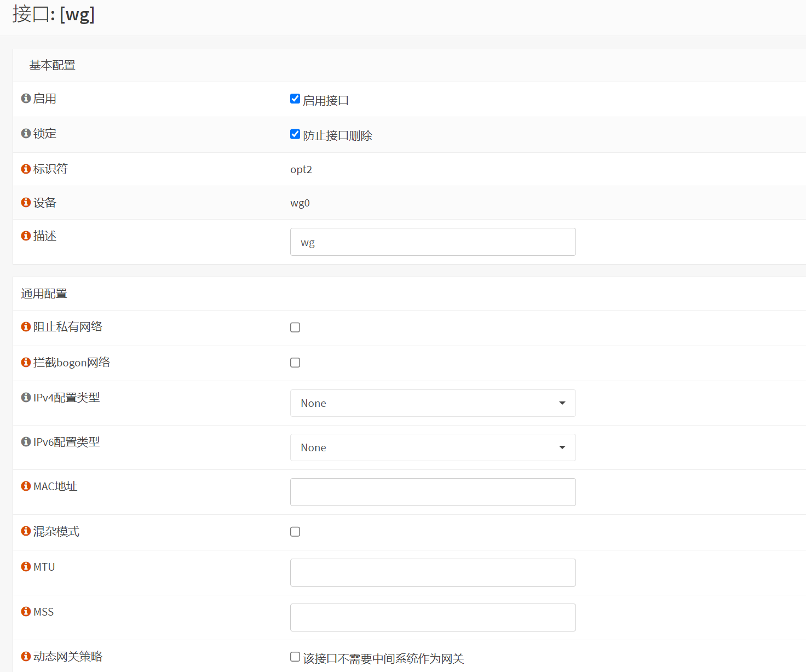The image size is (806, 672).
Task: Click the 描述 text field containing wg
Action: [433, 242]
